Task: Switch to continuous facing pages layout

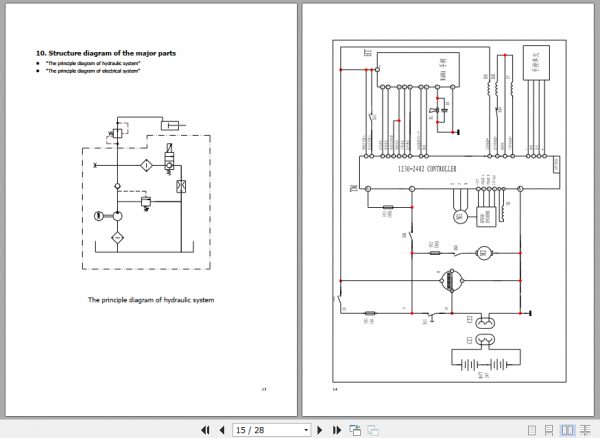Action: [585, 430]
